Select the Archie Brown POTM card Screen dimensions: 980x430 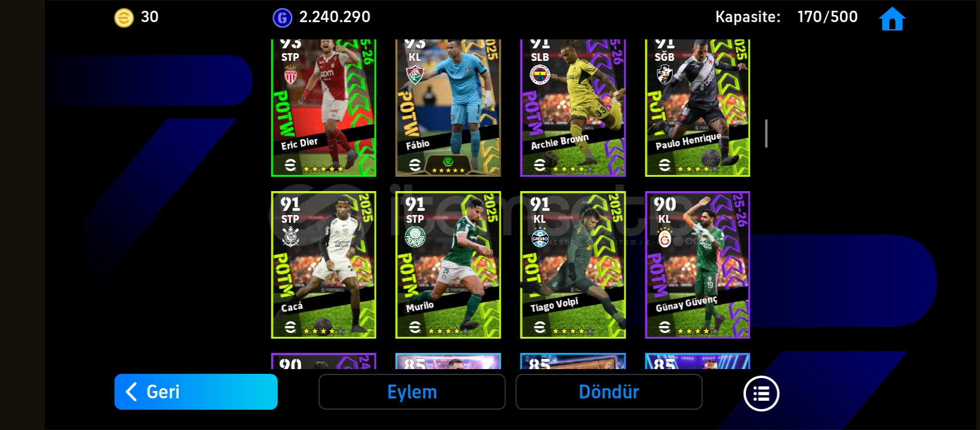click(573, 108)
